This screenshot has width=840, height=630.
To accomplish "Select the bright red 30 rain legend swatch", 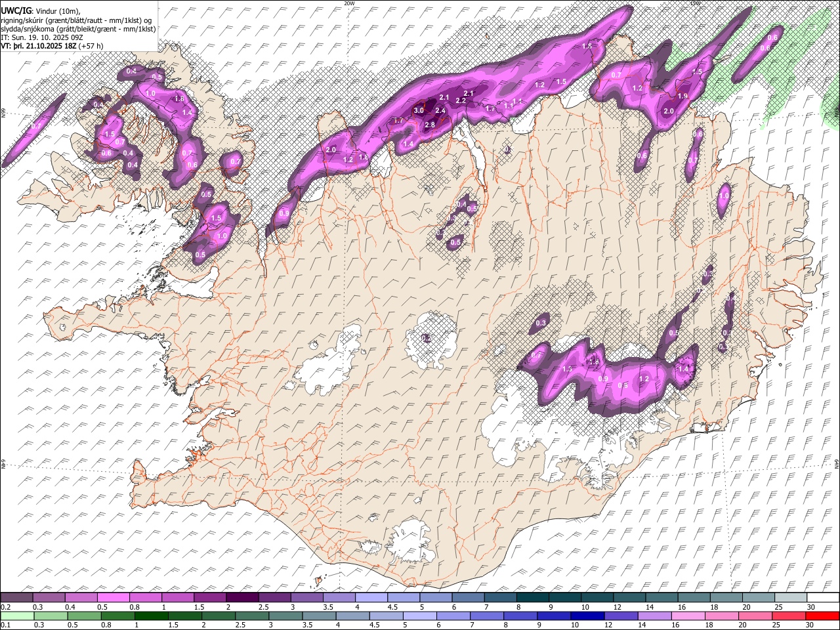I will tap(821, 616).
